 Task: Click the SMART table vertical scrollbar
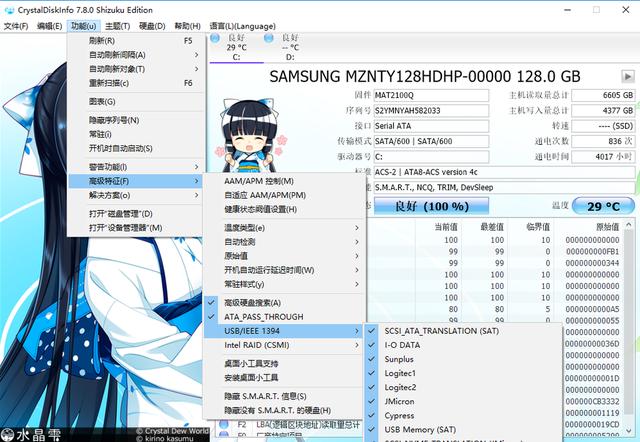pyautogui.click(x=634, y=330)
